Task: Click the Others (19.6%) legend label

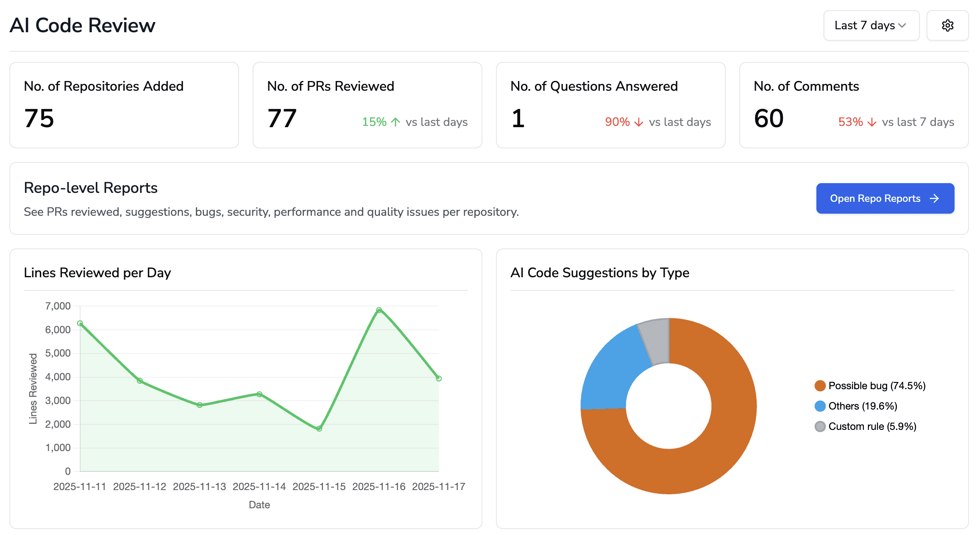Action: 863,406
